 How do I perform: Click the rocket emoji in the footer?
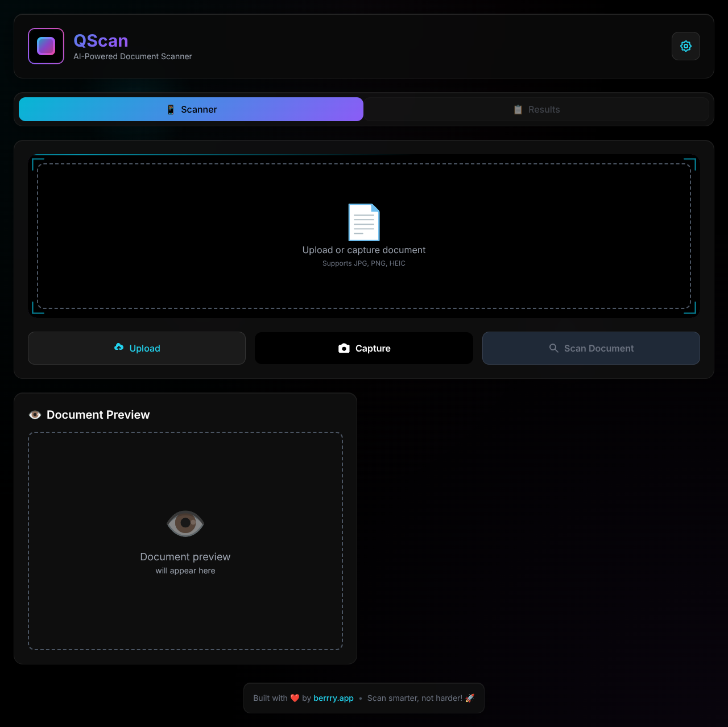coord(470,698)
